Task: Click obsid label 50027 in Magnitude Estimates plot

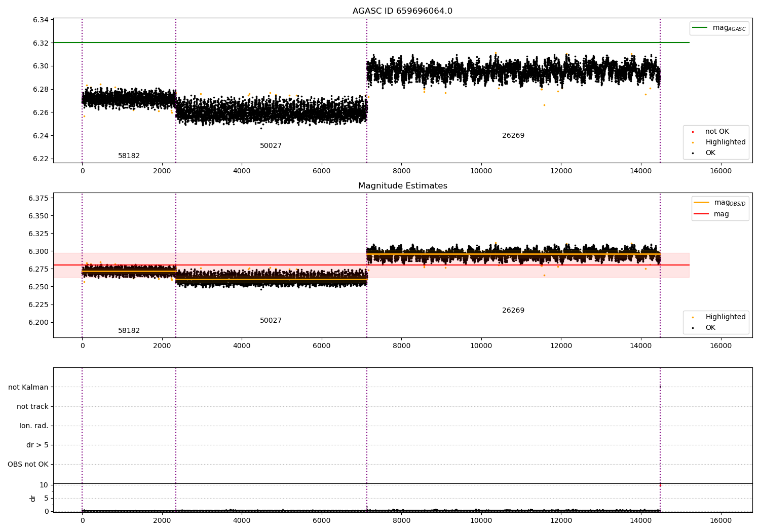Action: click(x=271, y=321)
